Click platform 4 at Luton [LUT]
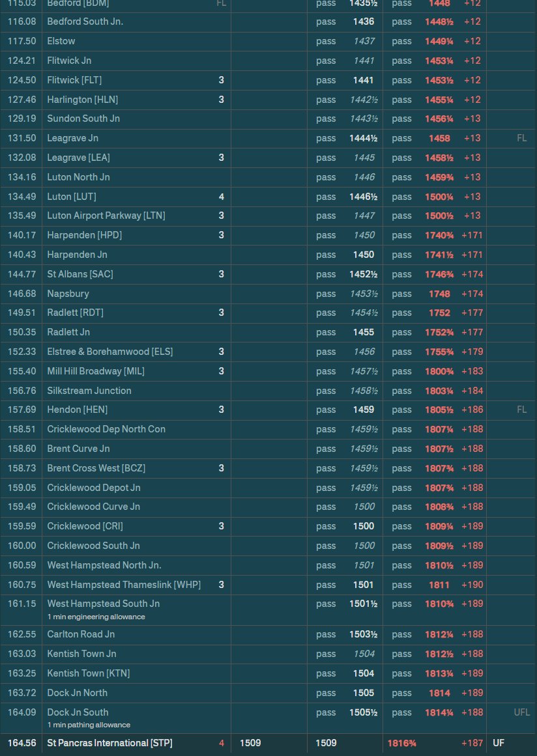537x756 pixels. pos(221,197)
